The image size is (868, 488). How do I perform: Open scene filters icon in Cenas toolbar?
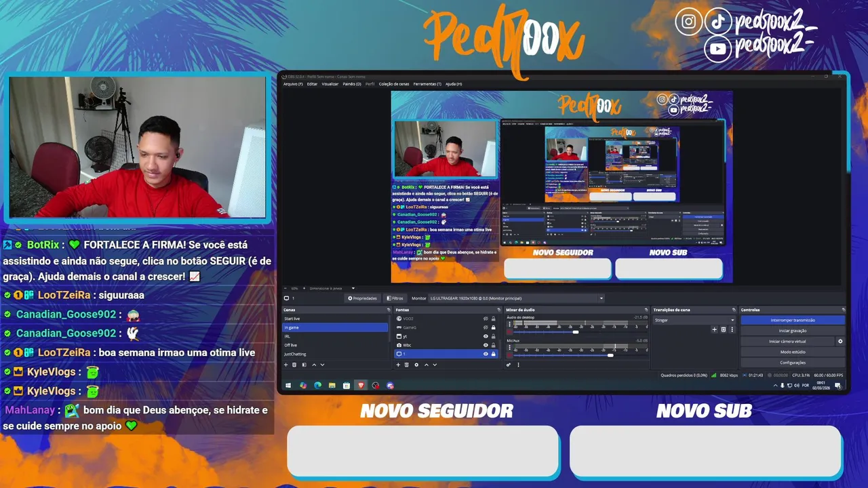coord(304,365)
